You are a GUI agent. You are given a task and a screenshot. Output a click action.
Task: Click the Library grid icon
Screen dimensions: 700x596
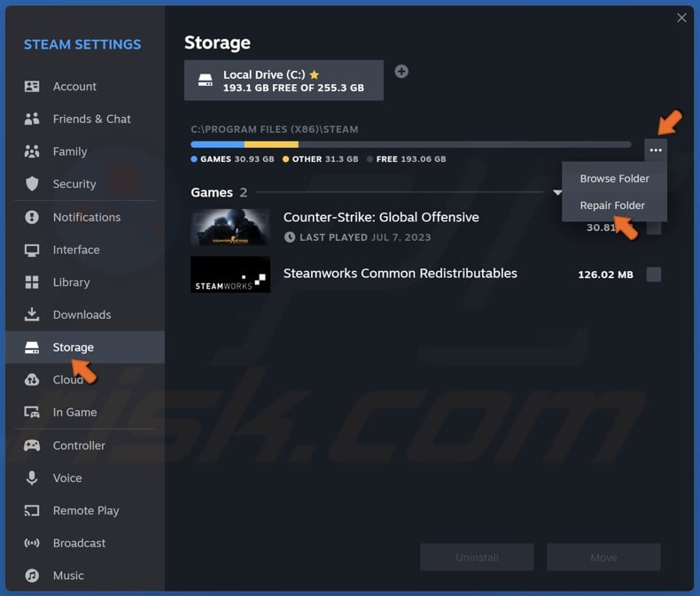(x=32, y=282)
